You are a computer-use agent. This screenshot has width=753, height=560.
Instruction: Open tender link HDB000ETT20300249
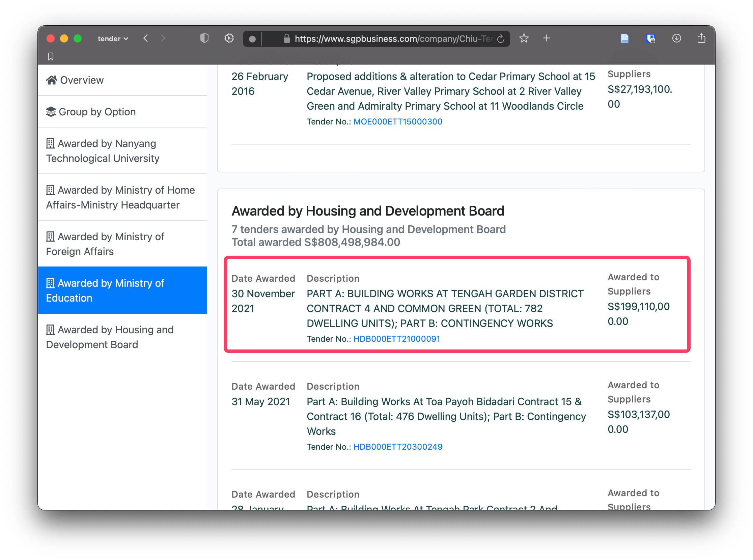398,447
